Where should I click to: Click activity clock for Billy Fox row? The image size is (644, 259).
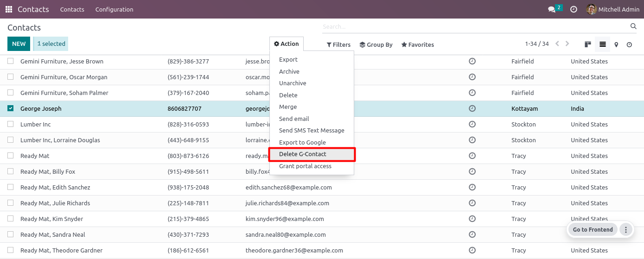(472, 171)
